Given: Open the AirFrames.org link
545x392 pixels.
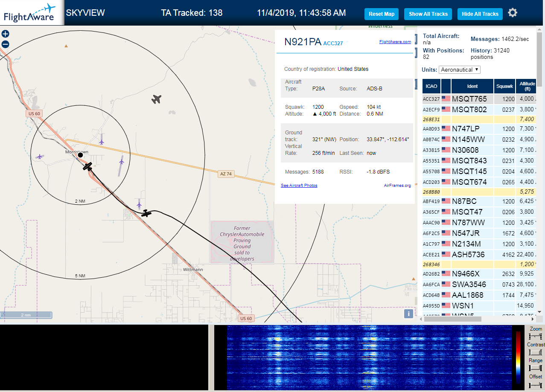Looking at the screenshot, I should pos(397,186).
